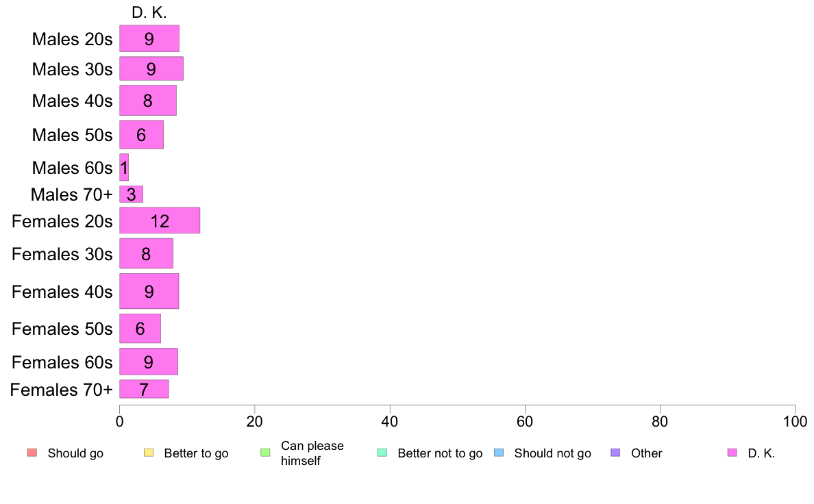Select the Females 60s bar showing 9

coord(149,362)
